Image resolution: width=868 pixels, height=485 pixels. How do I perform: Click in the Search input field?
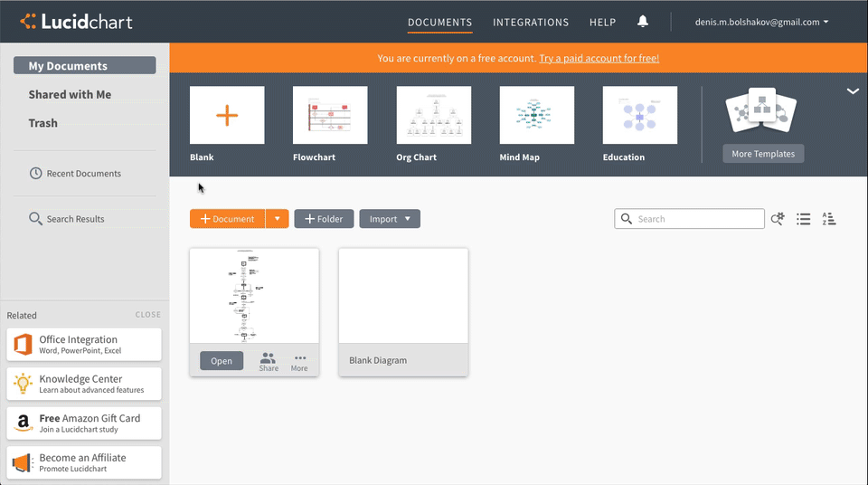[689, 219]
